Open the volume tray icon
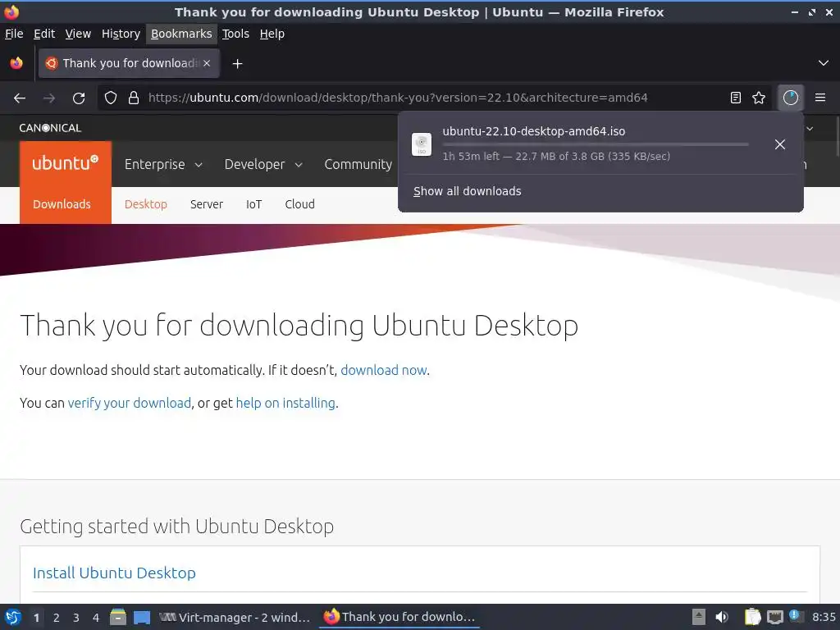Viewport: 840px width, 630px height. 722,617
